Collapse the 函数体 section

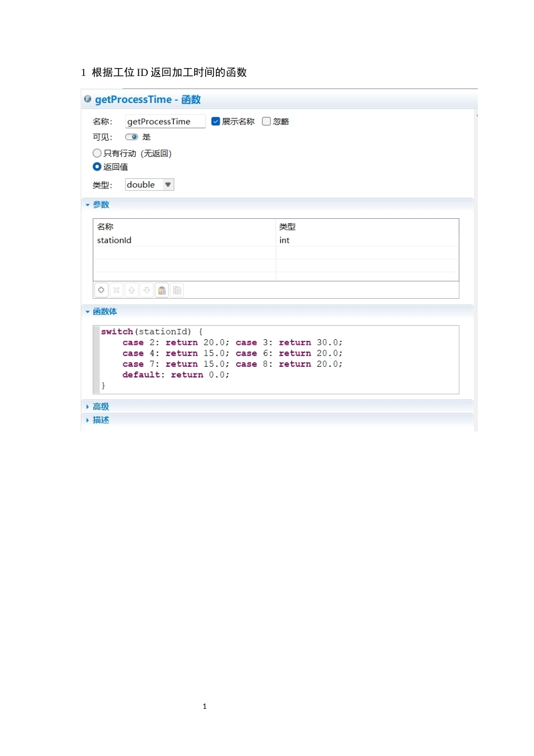click(x=88, y=312)
